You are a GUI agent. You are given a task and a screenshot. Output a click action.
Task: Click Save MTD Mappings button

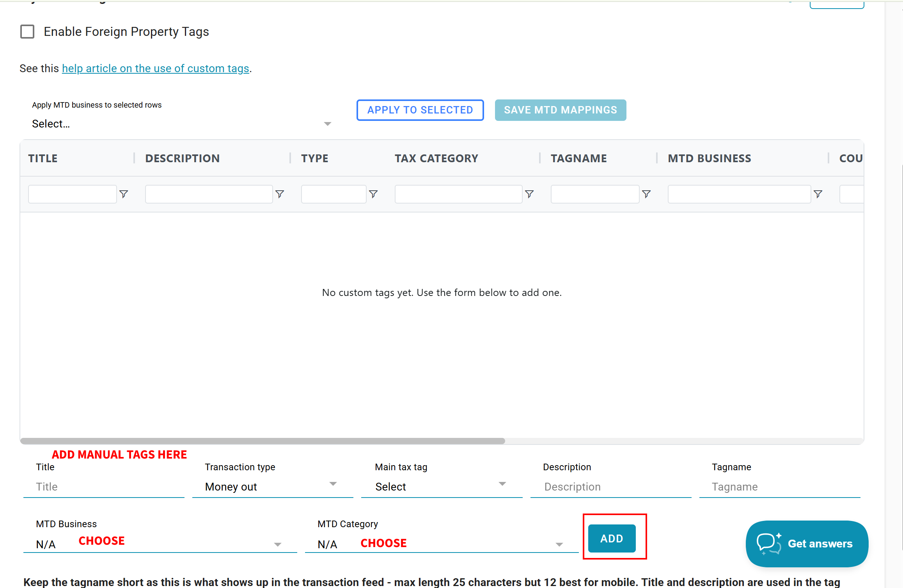[561, 110]
